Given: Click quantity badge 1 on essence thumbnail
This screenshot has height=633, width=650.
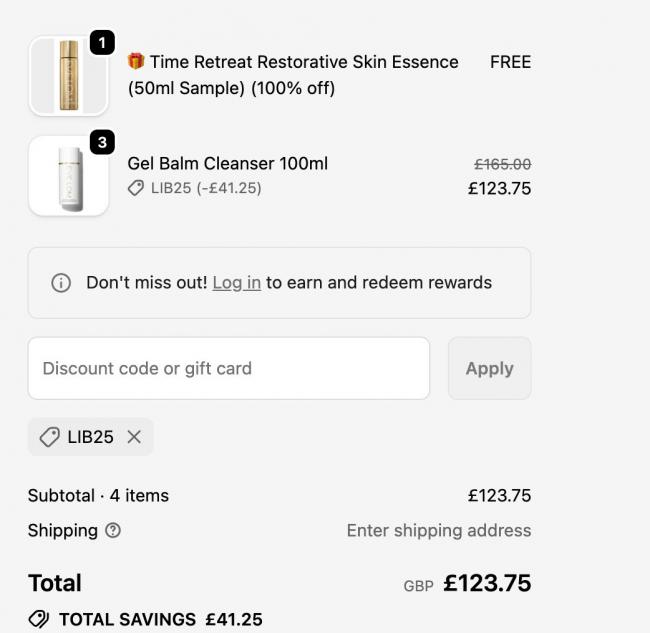Looking at the screenshot, I should [102, 42].
